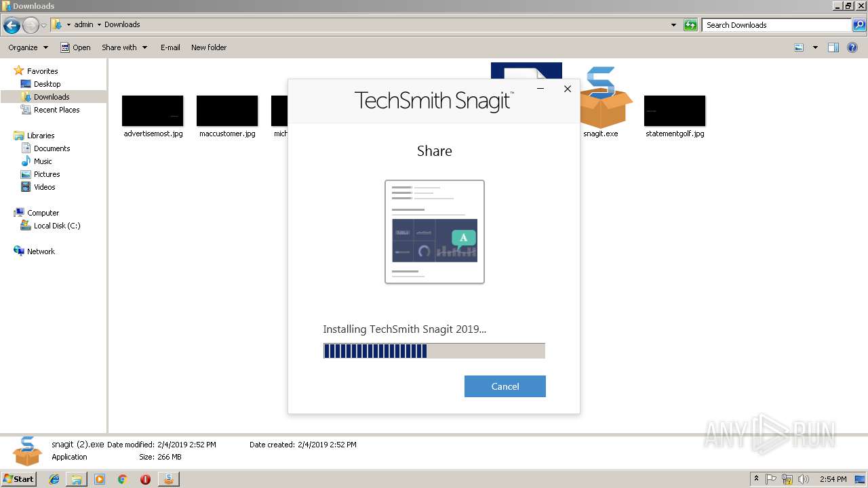Viewport: 868px width, 488px height.
Task: Go back in Explorer navigation
Action: coord(12,26)
